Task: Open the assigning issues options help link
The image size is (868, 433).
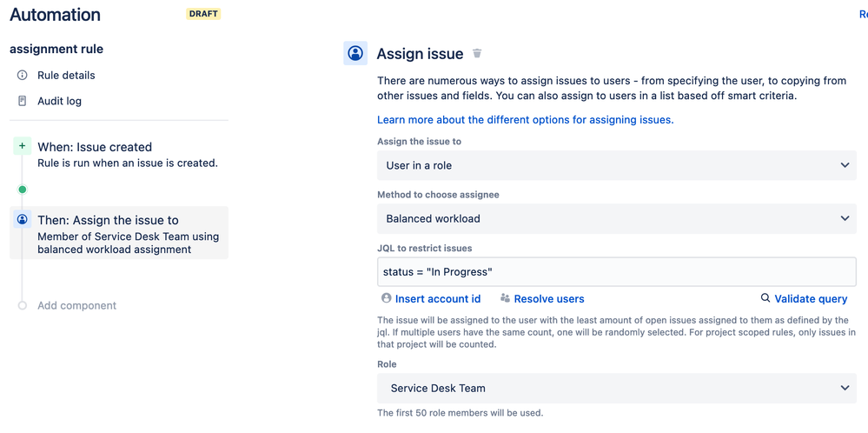Action: click(x=525, y=120)
